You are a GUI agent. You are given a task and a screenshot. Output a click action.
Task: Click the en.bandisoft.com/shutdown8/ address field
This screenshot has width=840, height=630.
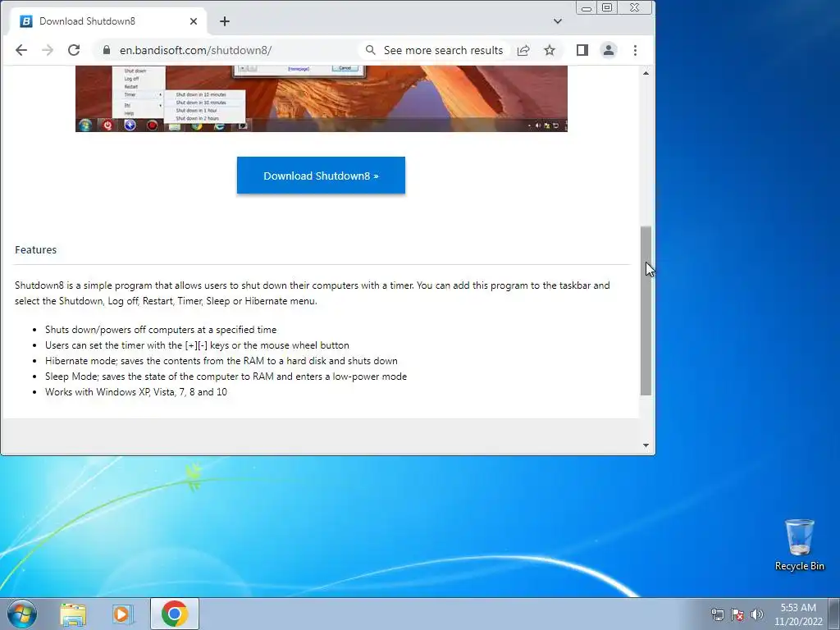click(x=195, y=50)
